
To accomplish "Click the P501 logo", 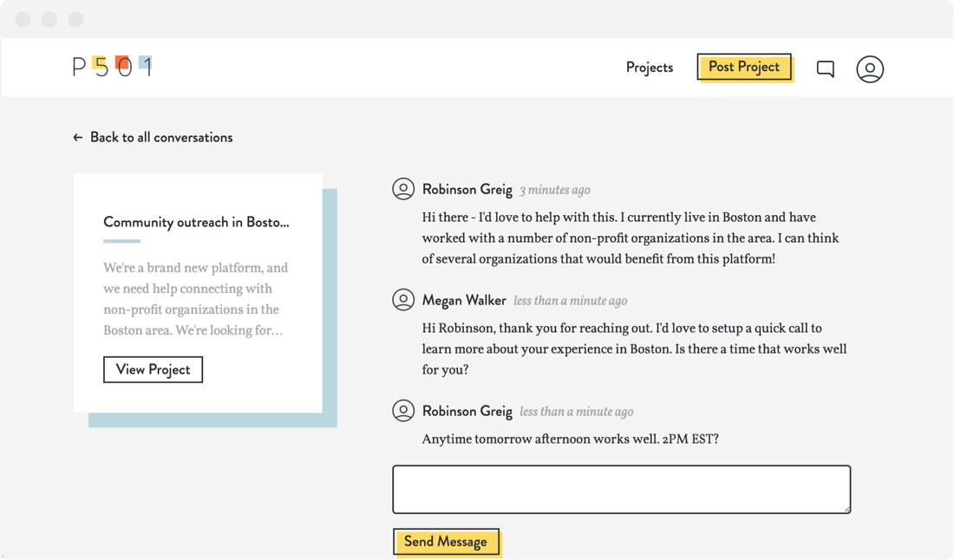I will [112, 66].
